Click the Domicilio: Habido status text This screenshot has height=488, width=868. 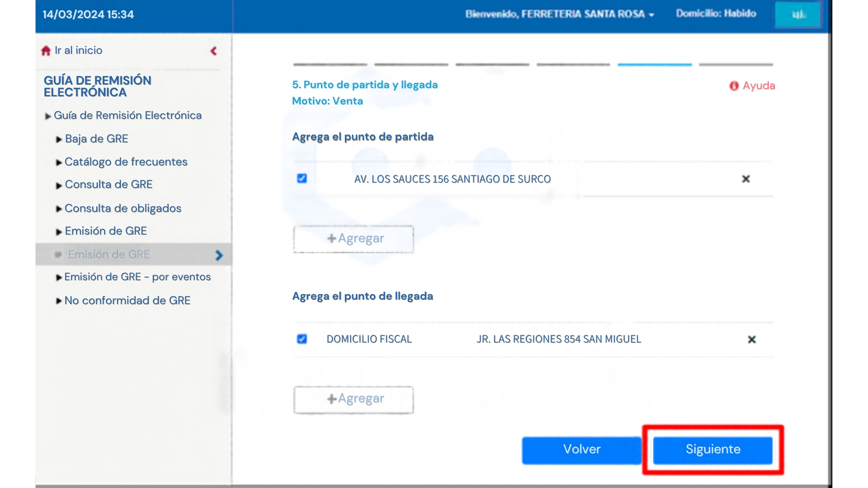[716, 14]
